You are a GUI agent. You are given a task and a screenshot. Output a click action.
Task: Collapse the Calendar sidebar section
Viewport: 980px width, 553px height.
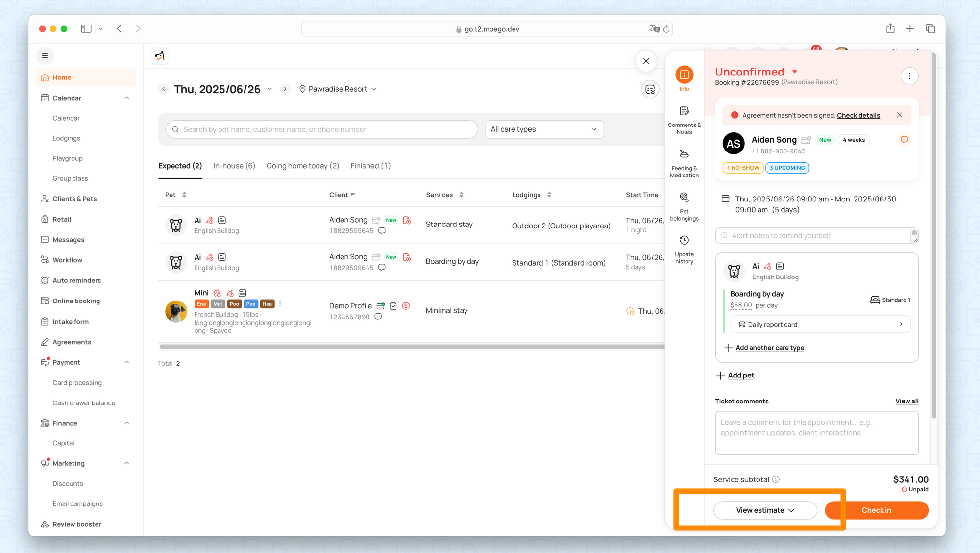[x=126, y=98]
